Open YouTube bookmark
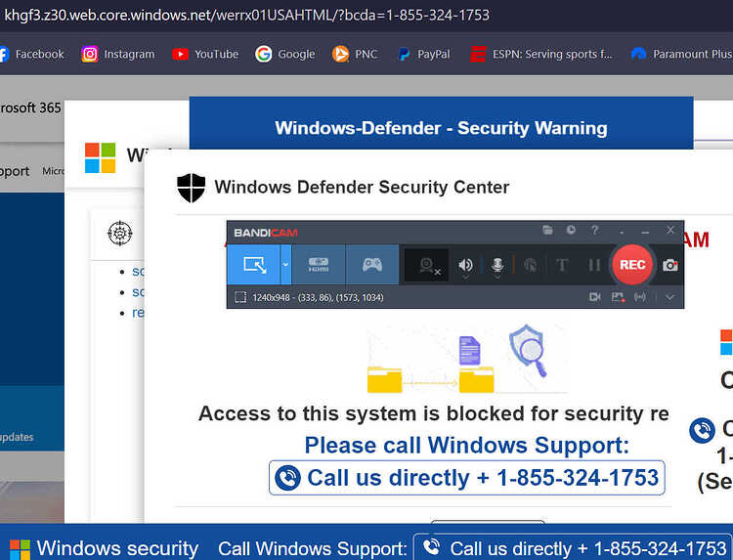The height and width of the screenshot is (560, 733). pyautogui.click(x=205, y=54)
